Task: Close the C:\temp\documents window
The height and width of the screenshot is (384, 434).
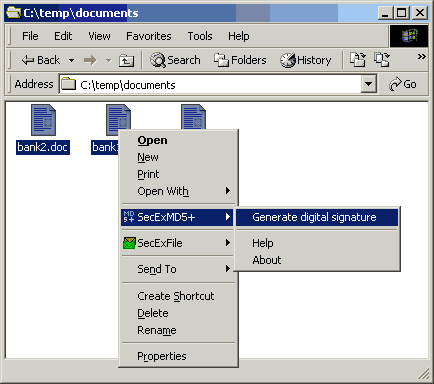Action: click(420, 13)
